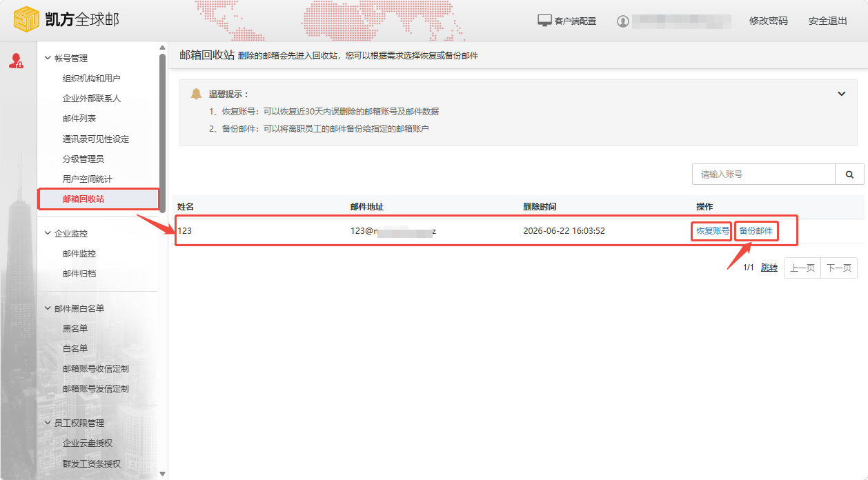Image resolution: width=868 pixels, height=480 pixels.
Task: Click the bell icon beside 温馨提示
Action: (197, 94)
